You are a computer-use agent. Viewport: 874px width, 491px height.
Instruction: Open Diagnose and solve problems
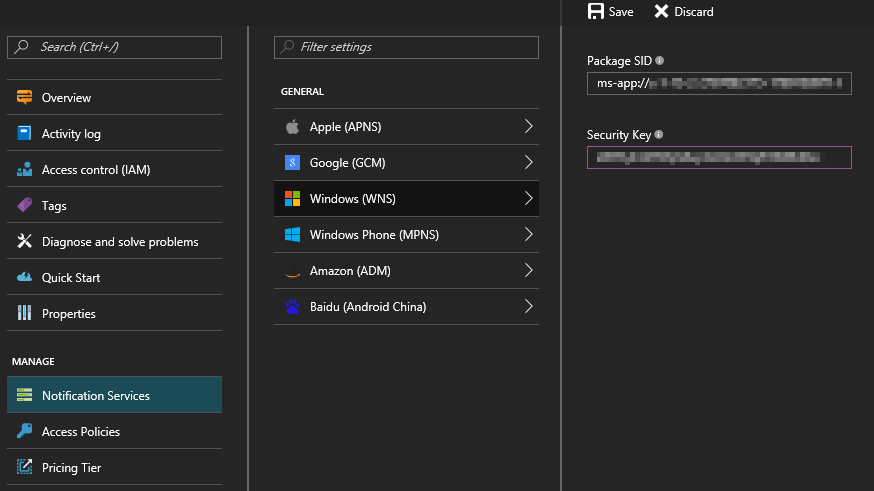(x=119, y=241)
